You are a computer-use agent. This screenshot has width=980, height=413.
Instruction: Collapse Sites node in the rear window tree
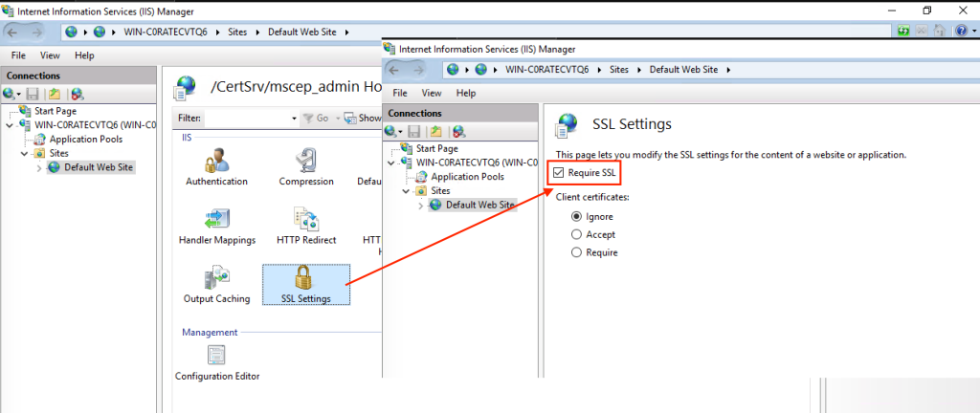[x=24, y=153]
